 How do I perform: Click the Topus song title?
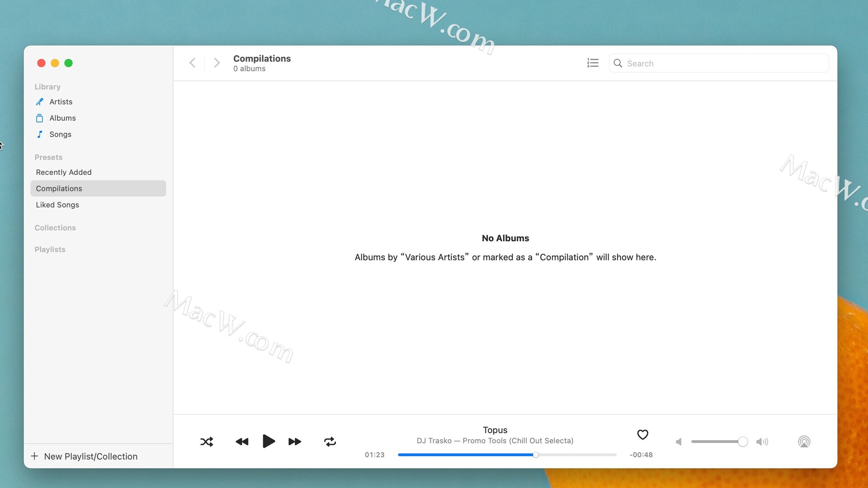(495, 430)
